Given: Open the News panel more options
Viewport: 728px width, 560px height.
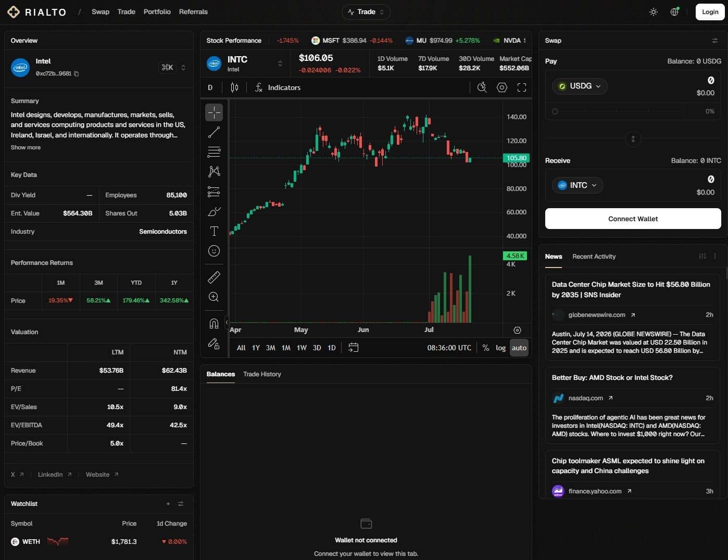Looking at the screenshot, I should tap(715, 256).
